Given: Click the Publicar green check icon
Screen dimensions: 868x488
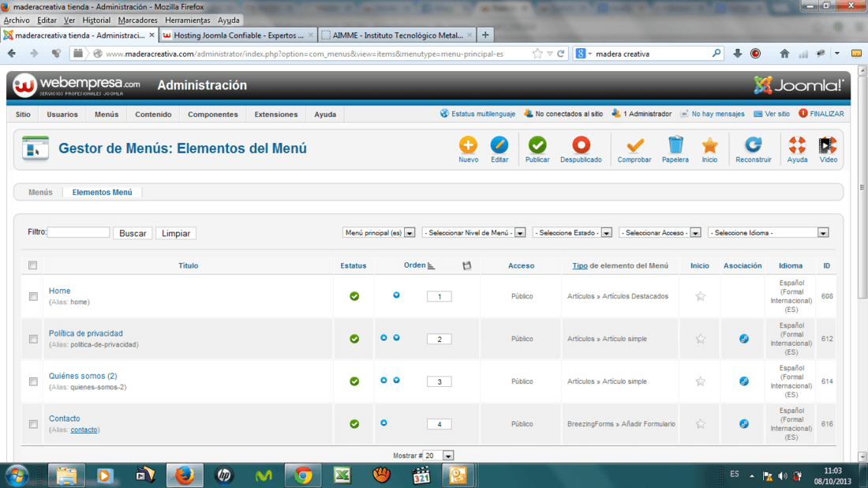Looking at the screenshot, I should [x=537, y=145].
